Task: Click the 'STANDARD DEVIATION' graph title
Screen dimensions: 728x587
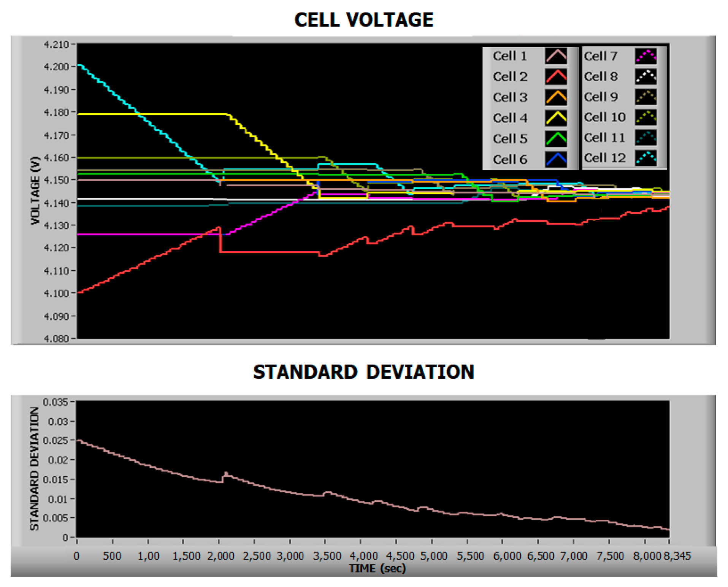Action: click(x=364, y=372)
